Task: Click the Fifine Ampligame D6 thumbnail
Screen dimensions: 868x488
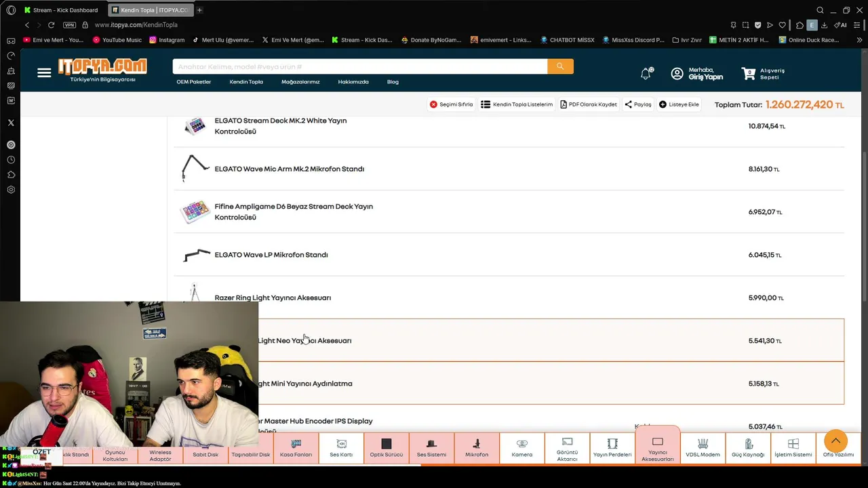Action: click(x=195, y=211)
